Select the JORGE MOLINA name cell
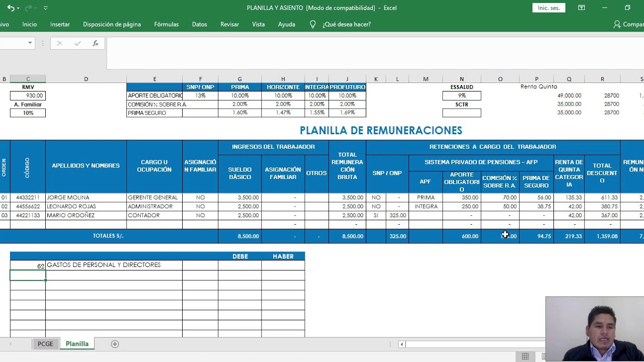The image size is (644, 362). [86, 198]
